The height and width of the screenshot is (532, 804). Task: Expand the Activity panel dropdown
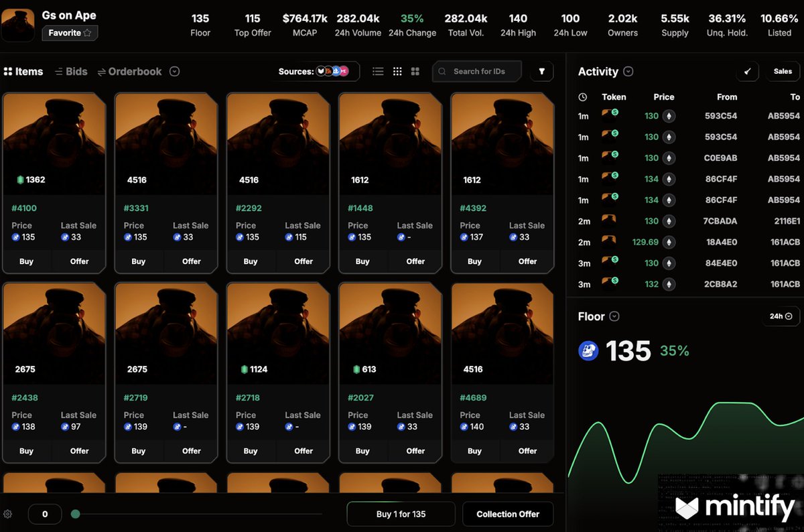[x=628, y=71]
